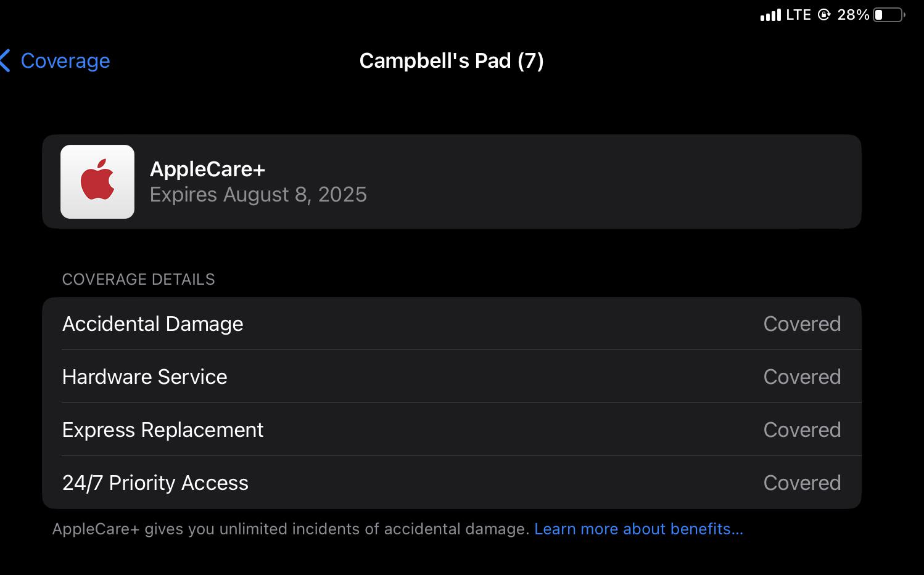Tap Covered status next to 24/7 Priority Access
Screen dimensions: 924x575
802,483
